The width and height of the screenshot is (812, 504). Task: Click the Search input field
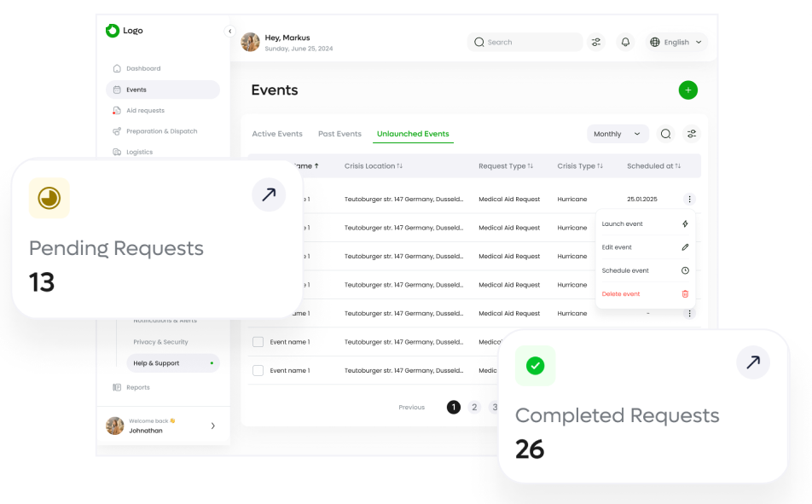pyautogui.click(x=529, y=42)
